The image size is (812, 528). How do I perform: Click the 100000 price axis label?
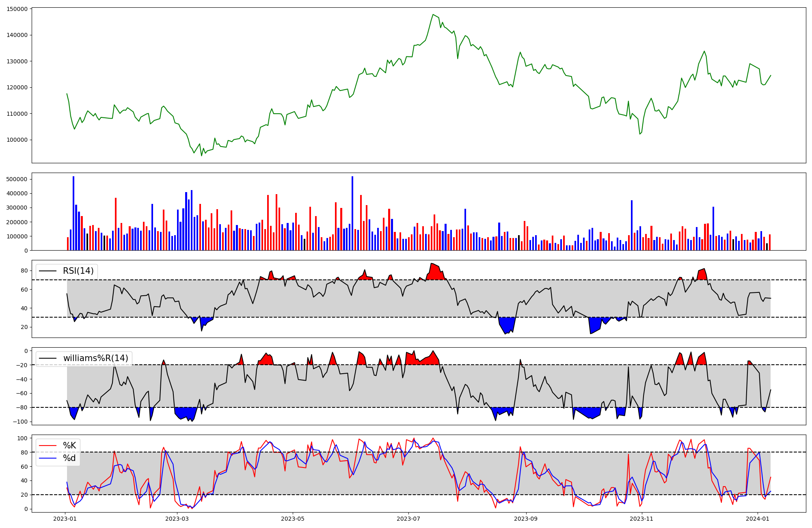[17, 140]
